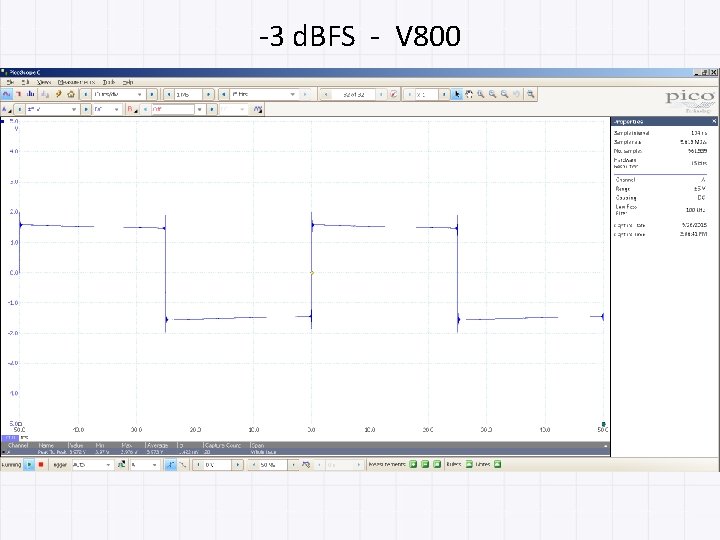This screenshot has height=540, width=720.
Task: Open Channel B options button
Action: click(x=132, y=109)
